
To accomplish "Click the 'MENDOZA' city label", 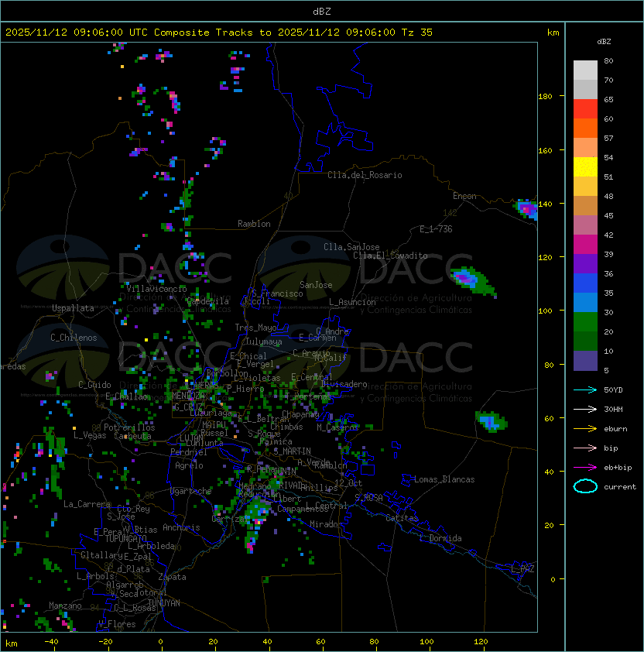I will pos(188,395).
